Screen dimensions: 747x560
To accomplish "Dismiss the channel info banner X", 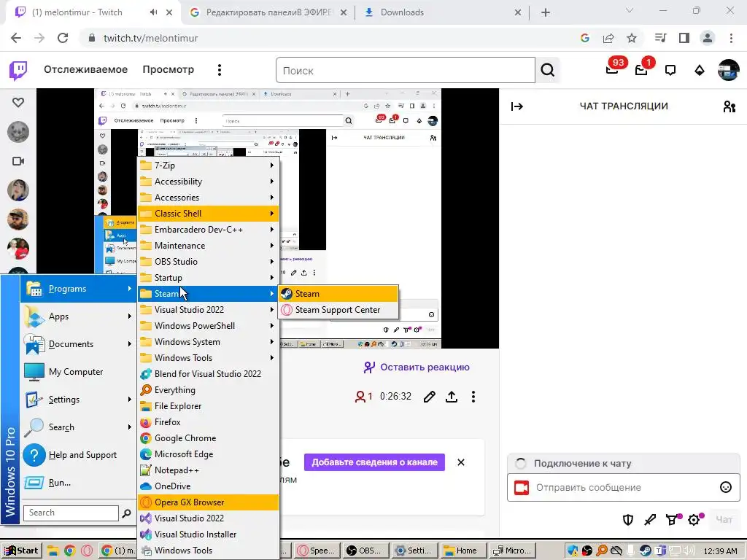I will coord(461,462).
